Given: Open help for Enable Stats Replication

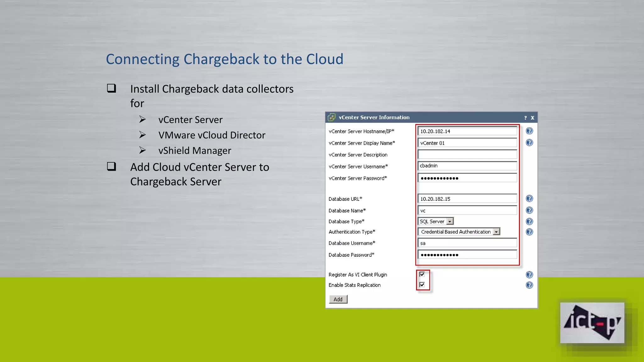Looking at the screenshot, I should point(529,285).
